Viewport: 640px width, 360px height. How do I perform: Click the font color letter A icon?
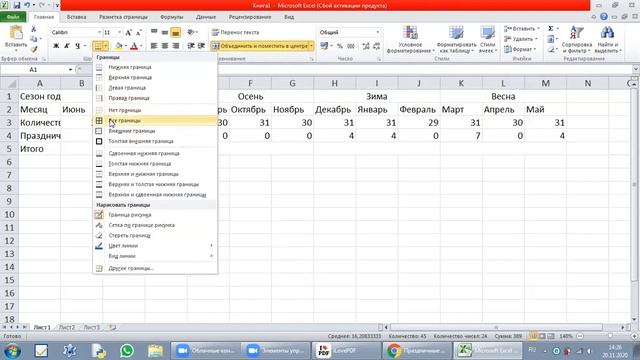[133, 46]
